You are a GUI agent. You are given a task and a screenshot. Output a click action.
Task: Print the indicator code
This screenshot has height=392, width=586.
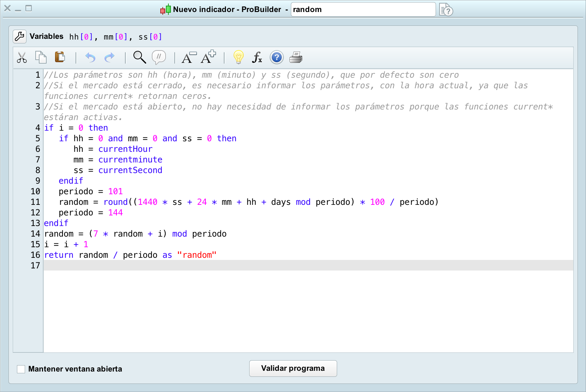coord(296,58)
